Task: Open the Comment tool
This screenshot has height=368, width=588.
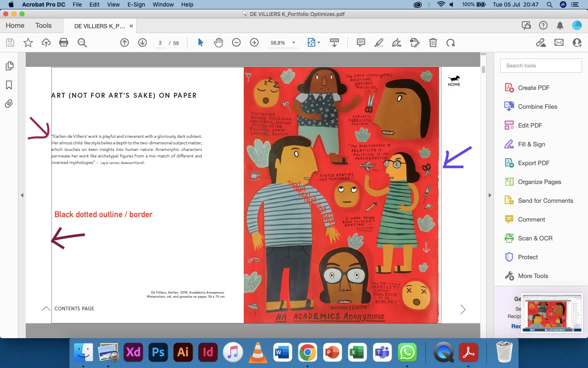Action: [x=531, y=220]
